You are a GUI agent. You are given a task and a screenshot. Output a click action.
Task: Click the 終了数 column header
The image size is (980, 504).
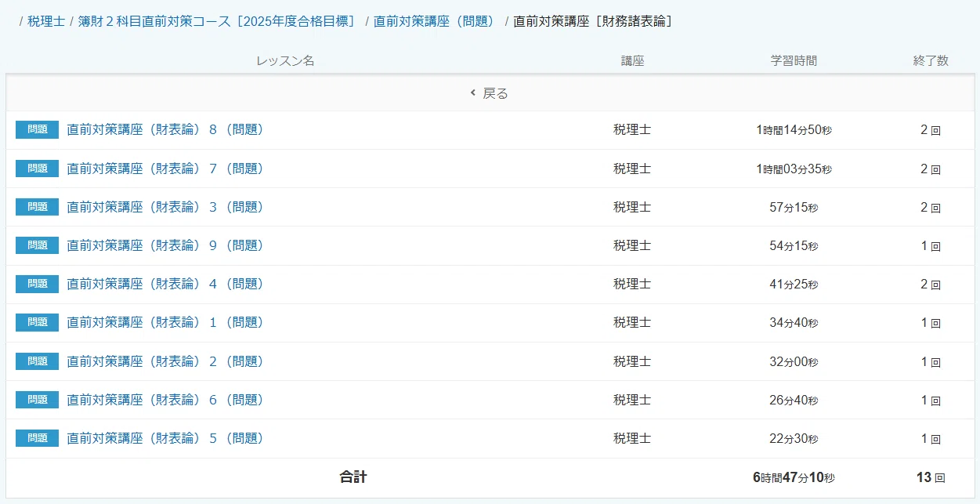(x=931, y=60)
